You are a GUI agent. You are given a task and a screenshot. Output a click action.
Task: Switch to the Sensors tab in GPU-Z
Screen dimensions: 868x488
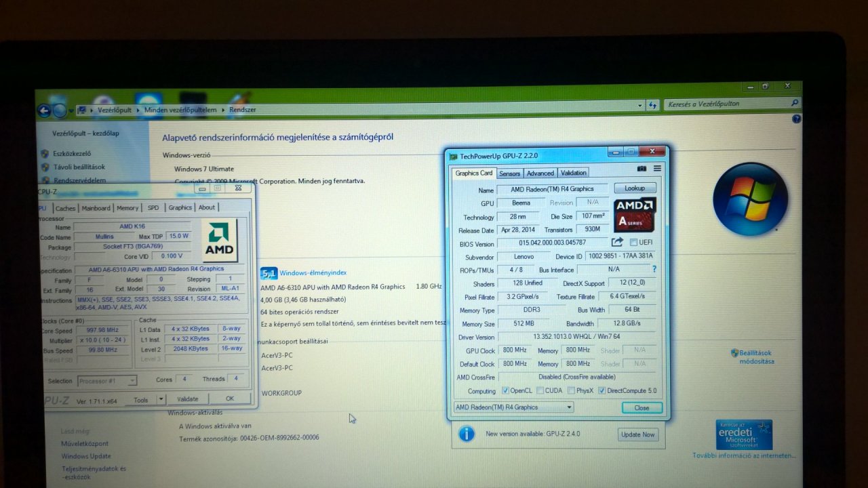coord(510,174)
